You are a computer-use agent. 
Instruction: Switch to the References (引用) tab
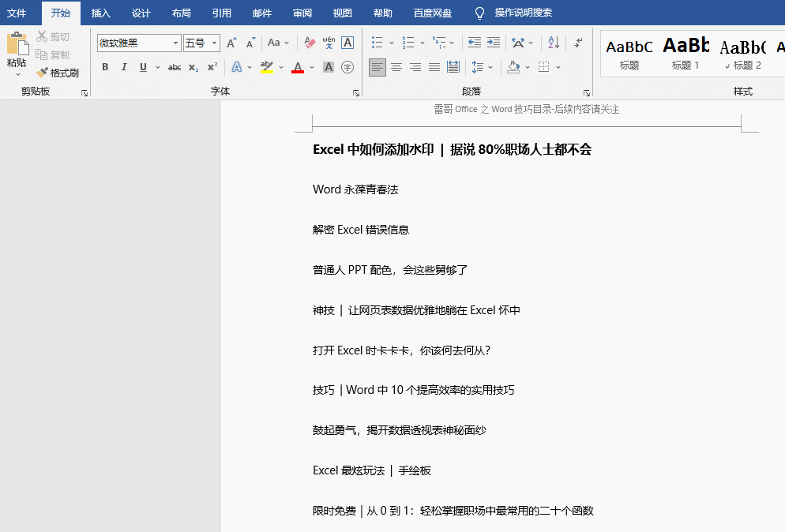[222, 13]
